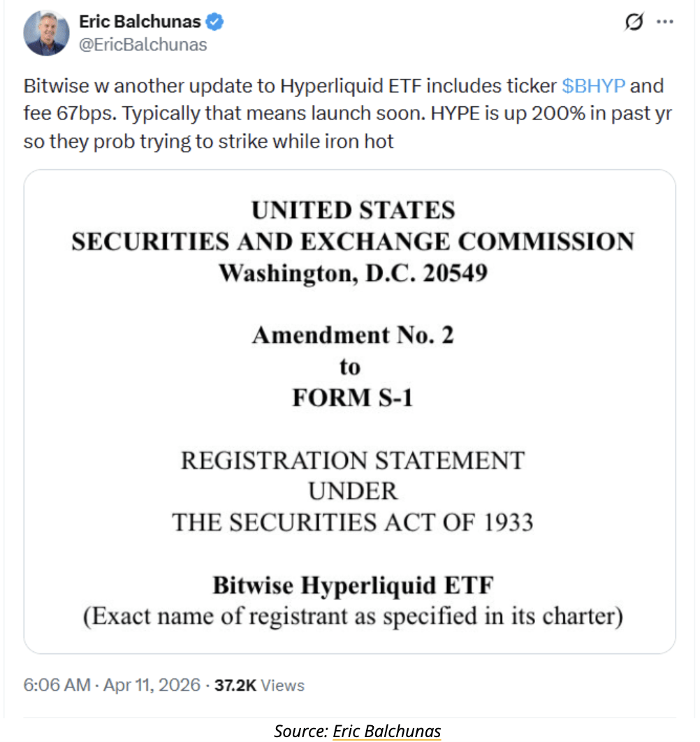Click the "SECURITIES AND EXCHANGE COMMISSION" heading
Screen dimensions: 700x742
point(353,242)
